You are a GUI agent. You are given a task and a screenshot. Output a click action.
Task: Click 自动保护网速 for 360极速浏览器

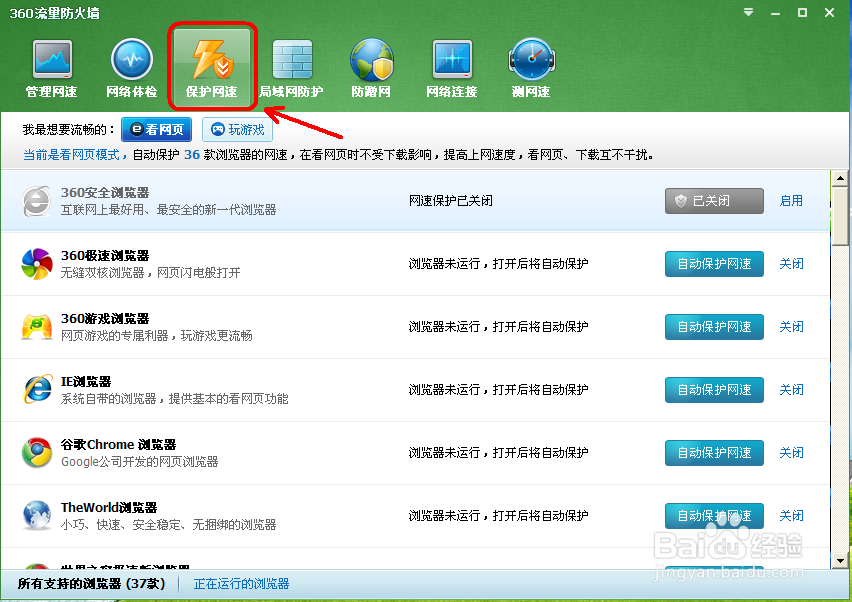(714, 264)
